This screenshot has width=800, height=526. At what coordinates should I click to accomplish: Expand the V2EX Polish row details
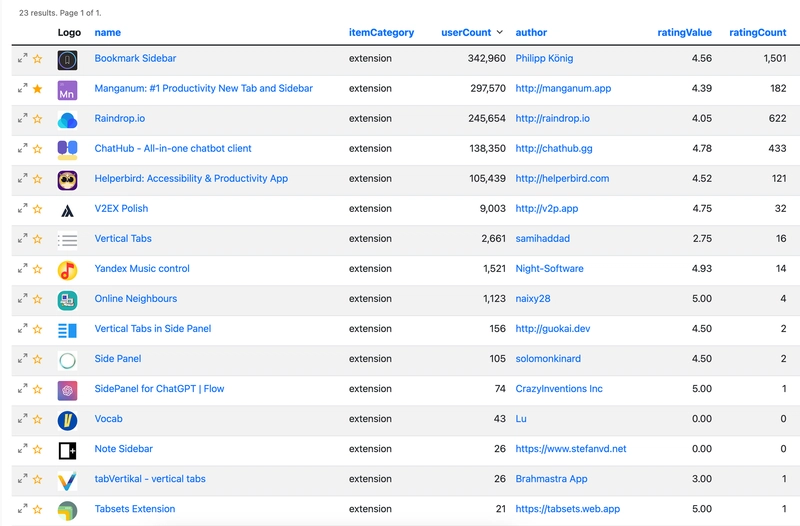click(22, 208)
